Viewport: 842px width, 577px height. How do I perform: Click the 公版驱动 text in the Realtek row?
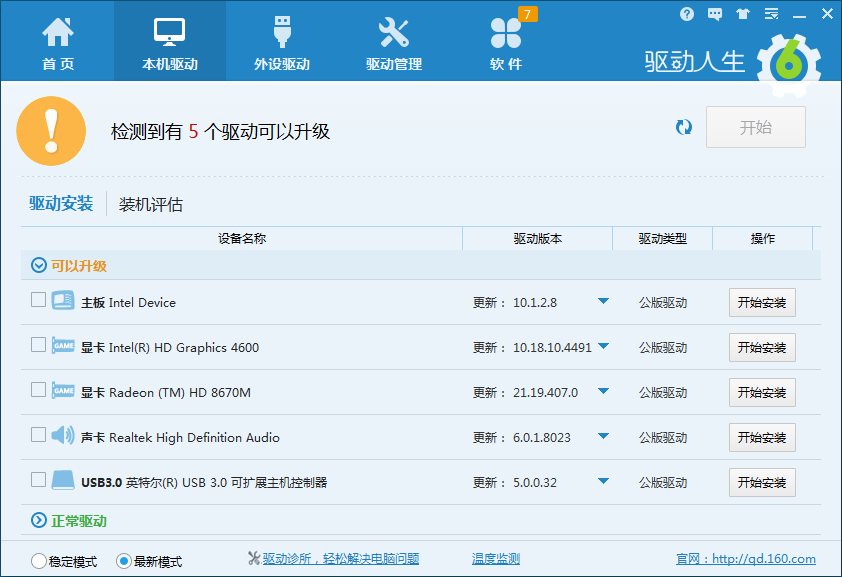pos(663,438)
